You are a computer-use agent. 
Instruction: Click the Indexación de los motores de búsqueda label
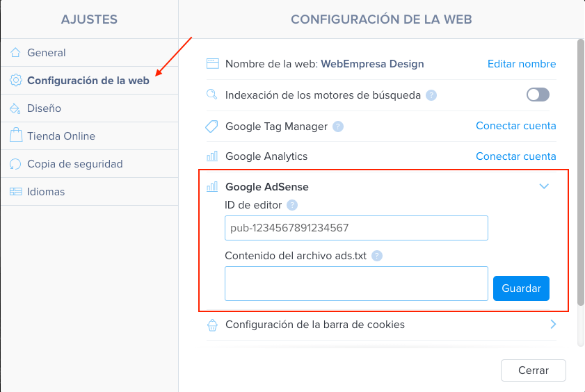(x=323, y=95)
